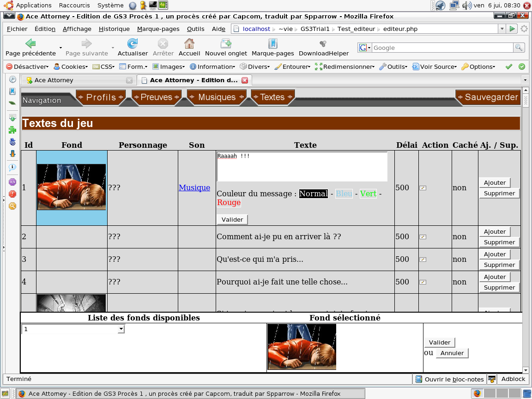The width and height of the screenshot is (532, 399).
Task: Click the network computers icon in the top panel
Action: 454,5
